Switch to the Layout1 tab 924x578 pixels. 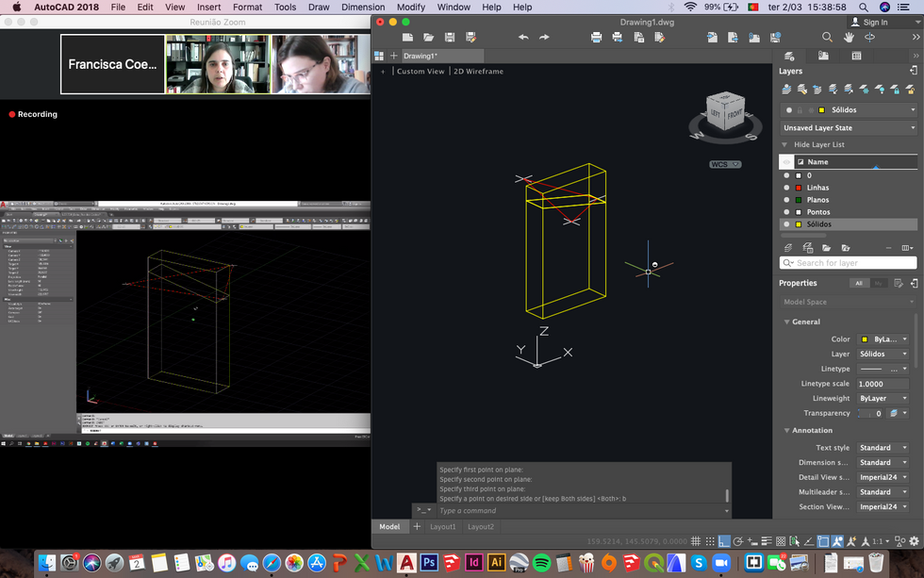[x=442, y=527]
